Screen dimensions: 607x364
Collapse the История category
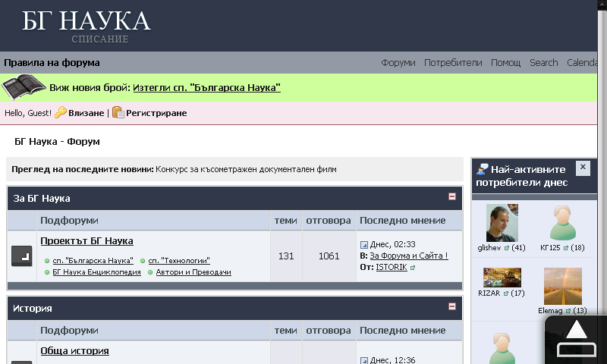[x=452, y=307]
